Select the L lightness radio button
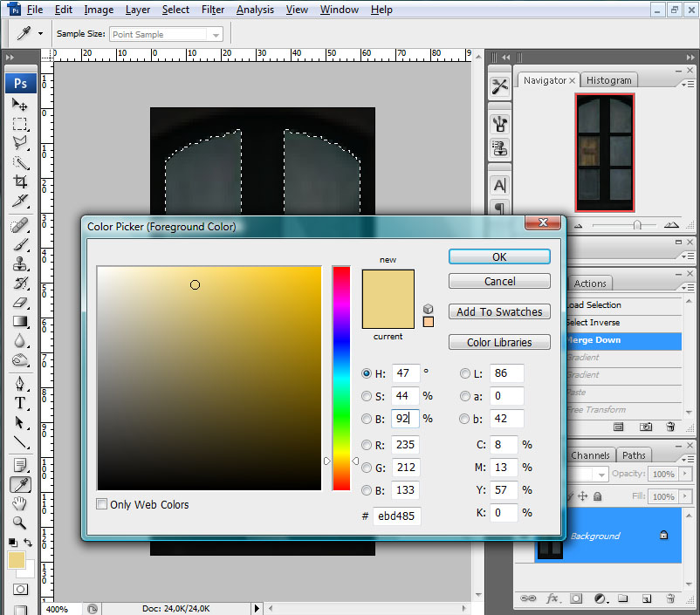Image resolution: width=700 pixels, height=615 pixels. [465, 373]
